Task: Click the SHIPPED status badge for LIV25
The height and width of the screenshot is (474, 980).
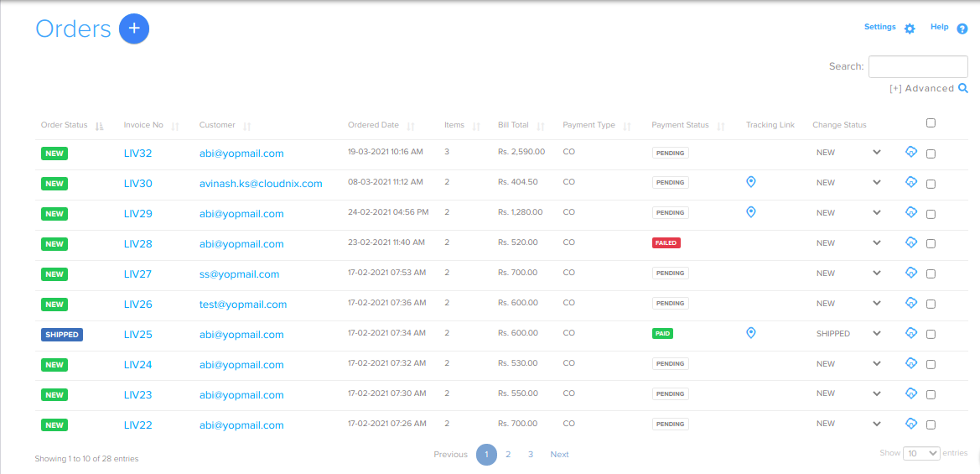Action: click(62, 335)
